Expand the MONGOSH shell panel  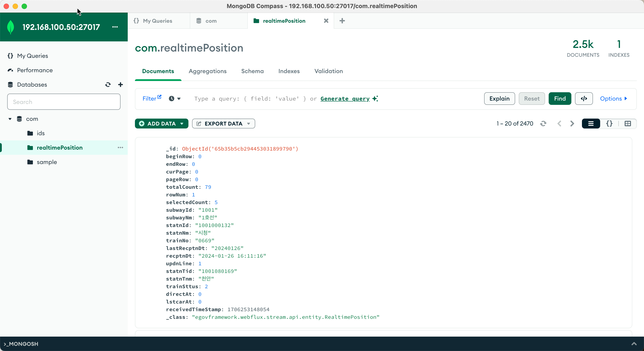click(x=634, y=344)
